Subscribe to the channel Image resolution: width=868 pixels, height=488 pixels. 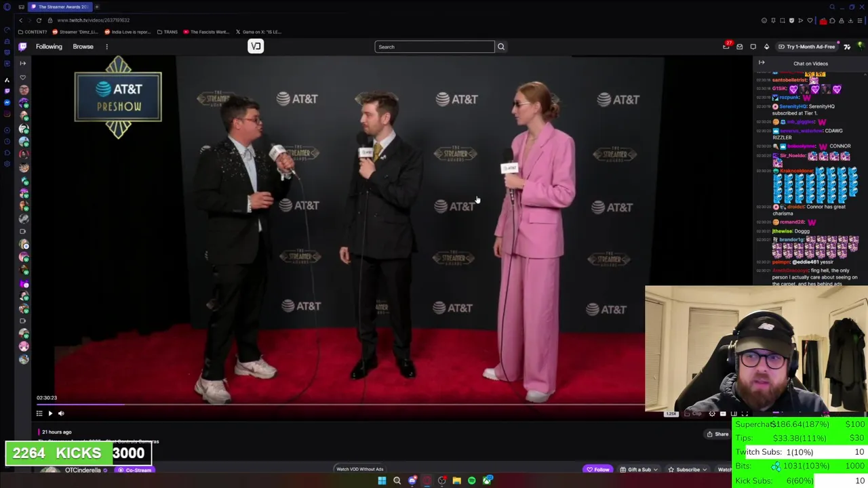[687, 470]
